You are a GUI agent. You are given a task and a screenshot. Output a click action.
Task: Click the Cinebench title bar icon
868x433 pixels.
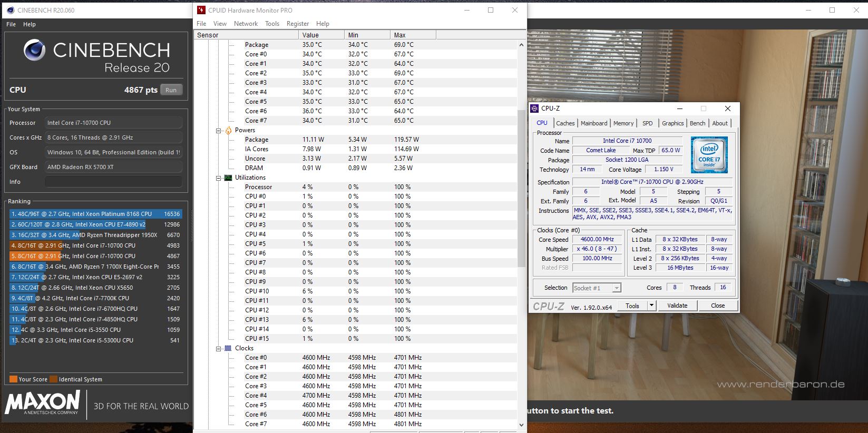click(x=10, y=10)
